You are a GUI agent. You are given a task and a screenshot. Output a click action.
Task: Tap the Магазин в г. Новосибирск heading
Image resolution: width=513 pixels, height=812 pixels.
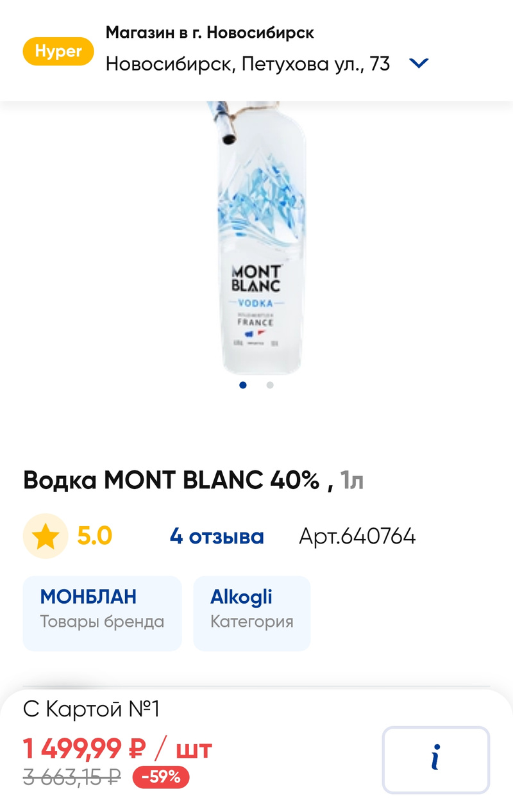[x=210, y=32]
